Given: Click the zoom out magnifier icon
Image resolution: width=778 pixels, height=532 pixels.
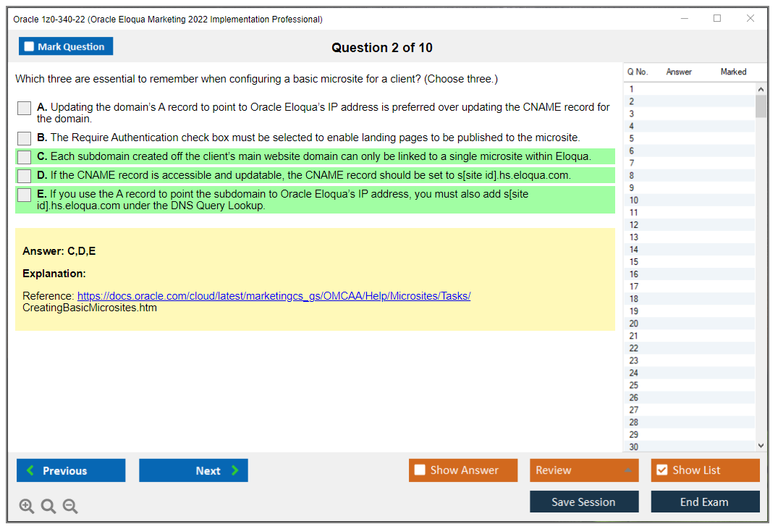Looking at the screenshot, I should (70, 507).
